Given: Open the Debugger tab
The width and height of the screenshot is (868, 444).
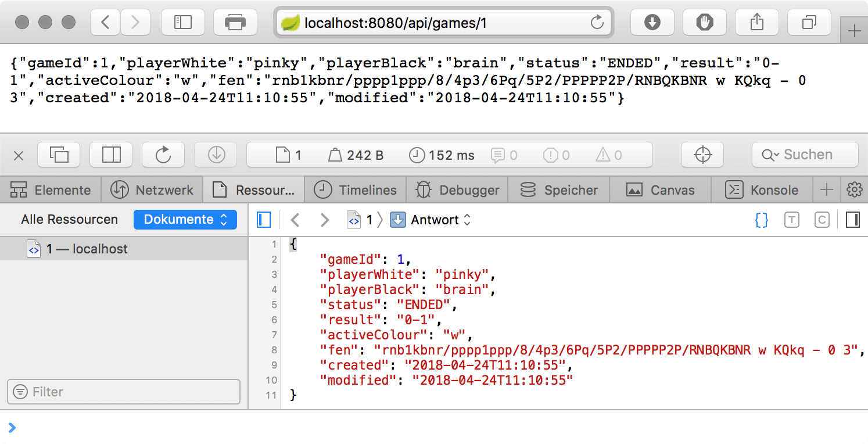Looking at the screenshot, I should click(x=457, y=189).
